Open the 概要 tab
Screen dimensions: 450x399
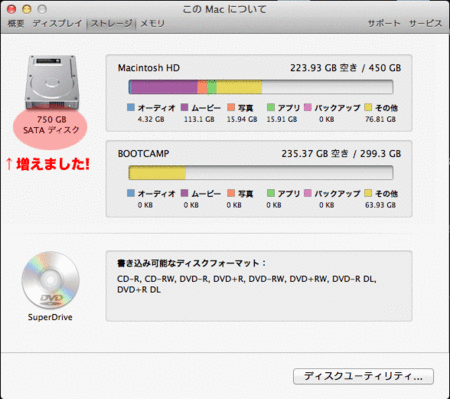tap(16, 23)
